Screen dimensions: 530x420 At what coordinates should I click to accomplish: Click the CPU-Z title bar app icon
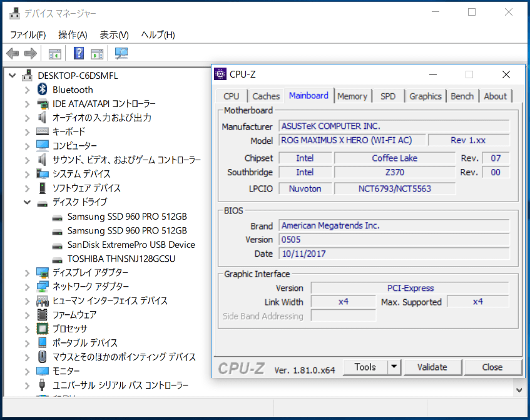[220, 74]
